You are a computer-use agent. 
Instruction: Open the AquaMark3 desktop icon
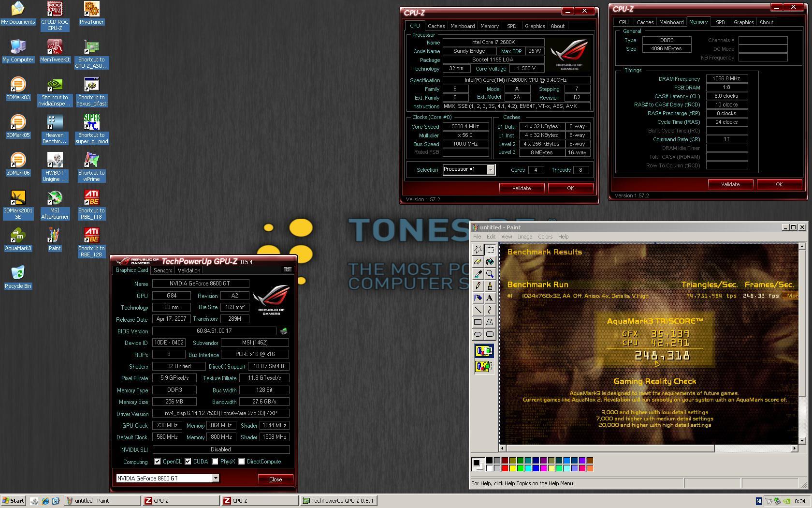pos(18,239)
